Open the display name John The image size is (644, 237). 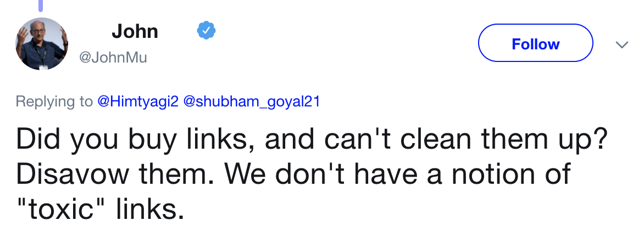pyautogui.click(x=135, y=31)
